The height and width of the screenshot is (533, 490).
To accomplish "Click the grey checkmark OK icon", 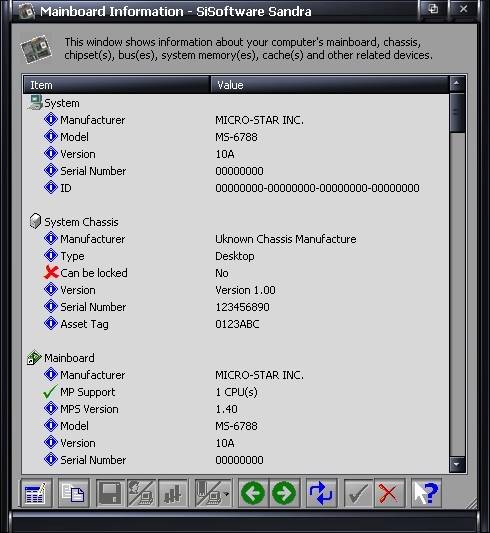I will click(358, 493).
